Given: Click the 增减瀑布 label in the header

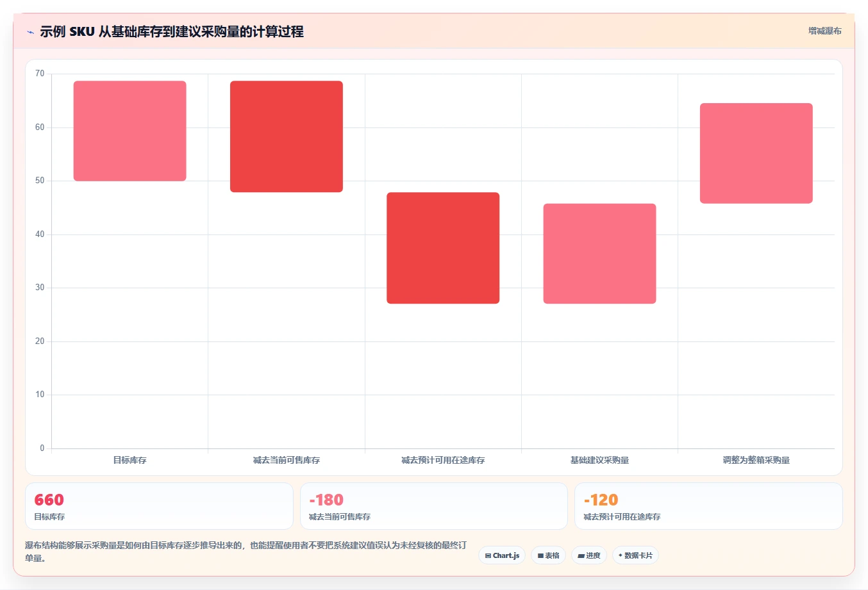Looking at the screenshot, I should point(824,31).
